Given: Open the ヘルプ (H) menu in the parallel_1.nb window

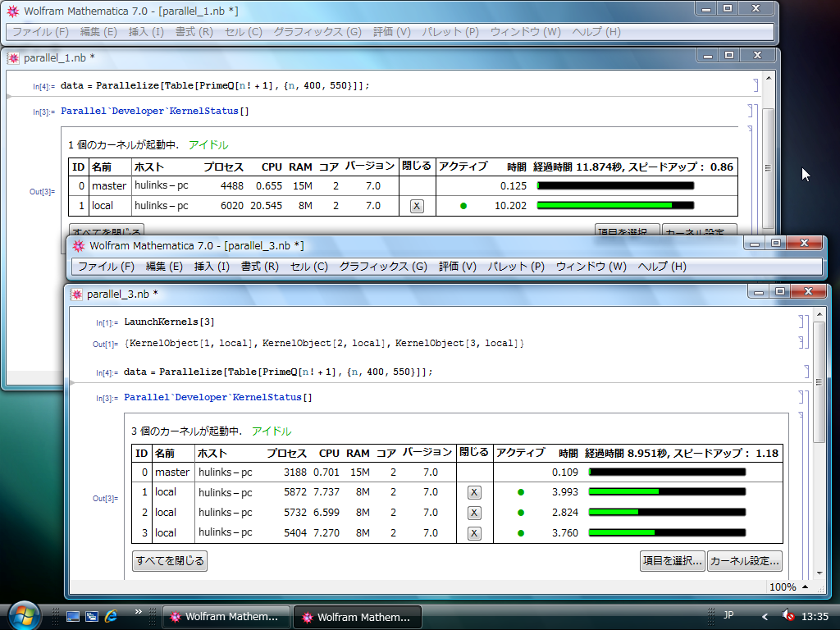Looking at the screenshot, I should pos(596,32).
